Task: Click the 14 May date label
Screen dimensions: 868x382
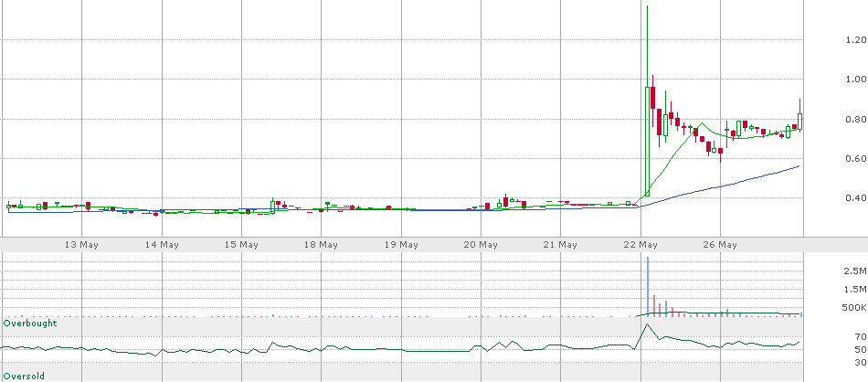Action: (162, 245)
